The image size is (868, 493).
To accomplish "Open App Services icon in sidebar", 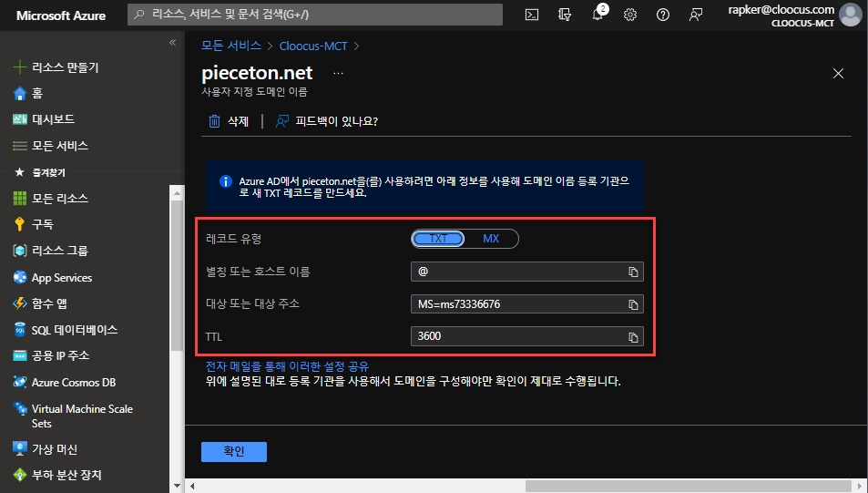I will (20, 277).
